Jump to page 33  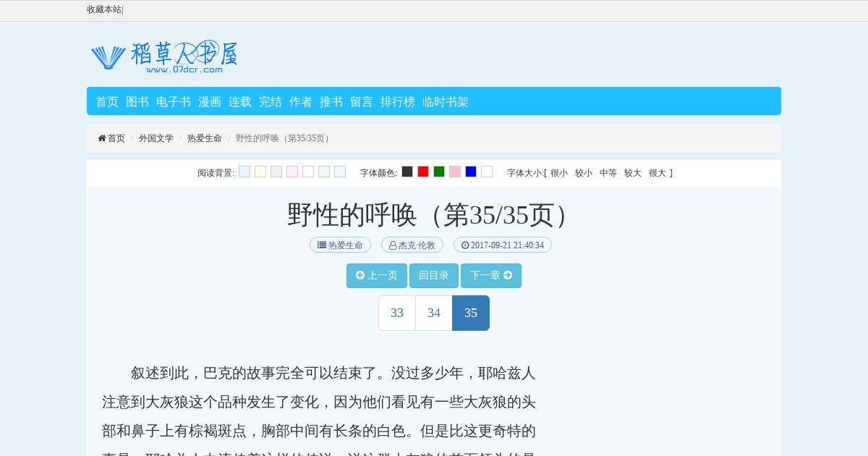pos(397,313)
